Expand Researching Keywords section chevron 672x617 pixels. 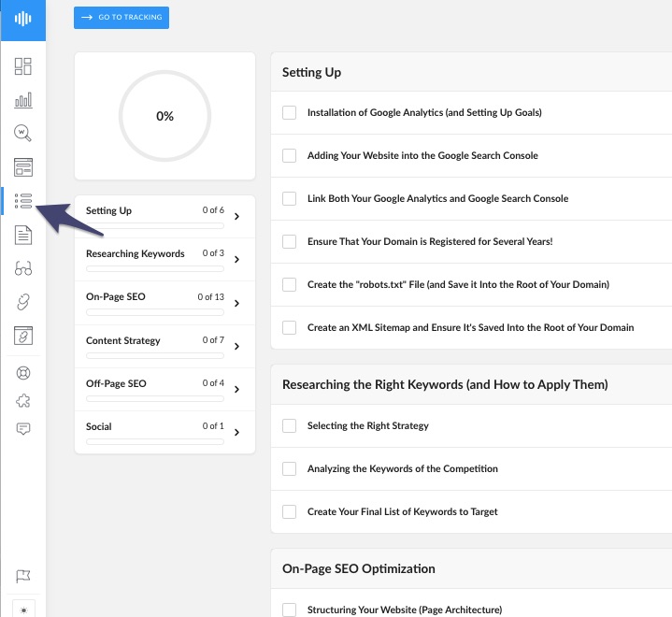coord(236,259)
